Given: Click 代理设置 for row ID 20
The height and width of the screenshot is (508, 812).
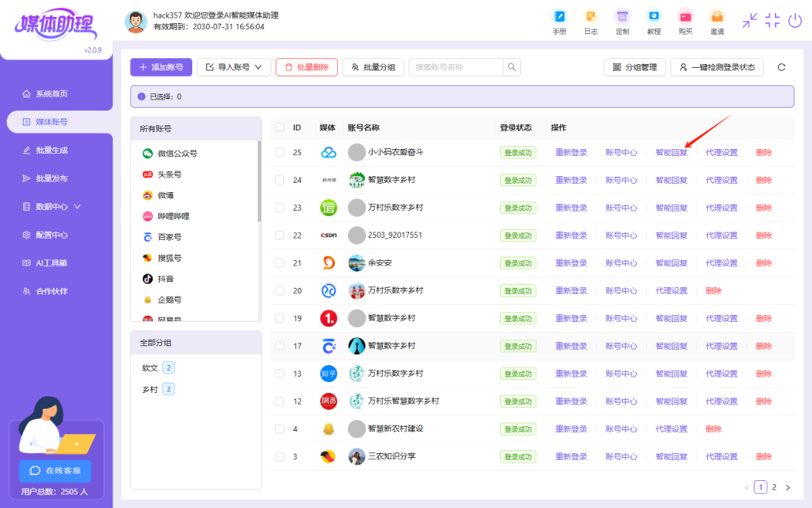Looking at the screenshot, I should [x=671, y=291].
